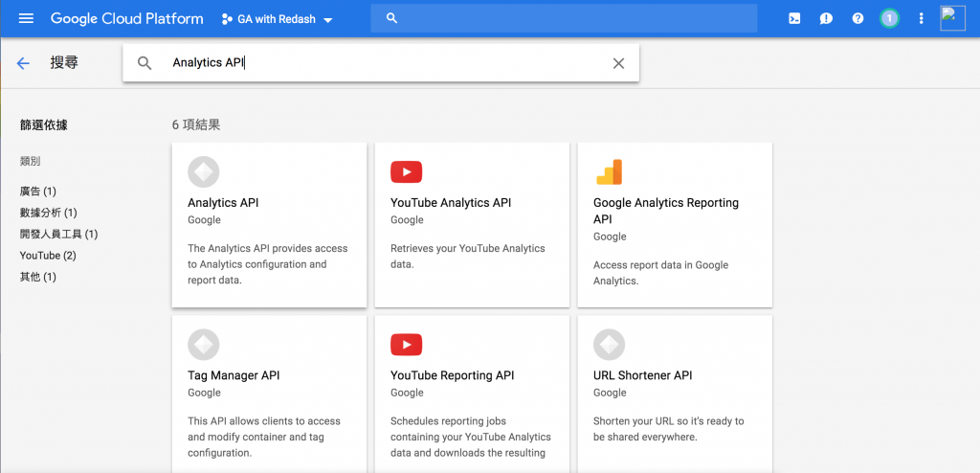
Task: Filter by 廣告 (1) category
Action: pyautogui.click(x=38, y=191)
